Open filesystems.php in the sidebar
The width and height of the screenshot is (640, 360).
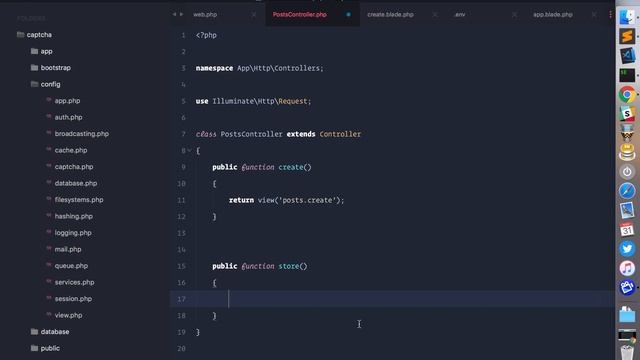pos(79,200)
